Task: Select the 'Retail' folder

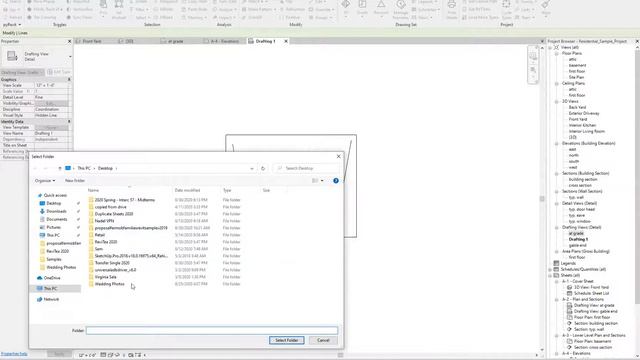Action: tap(100, 235)
